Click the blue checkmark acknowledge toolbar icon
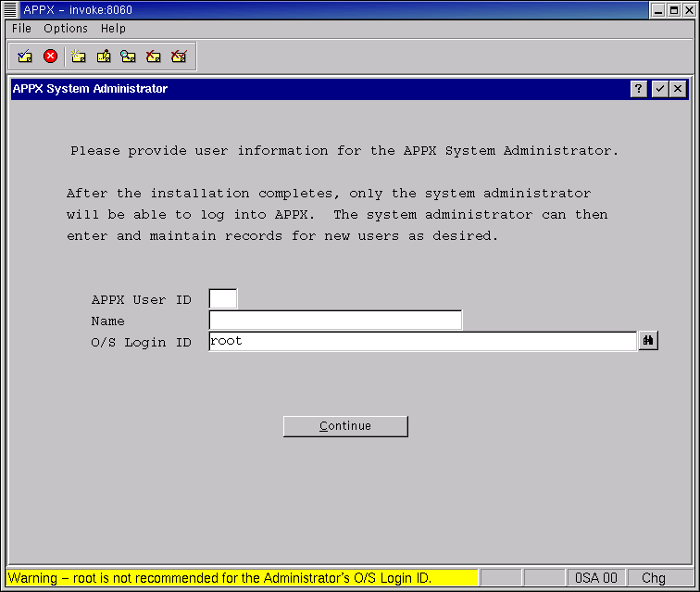The width and height of the screenshot is (700, 592). coord(25,57)
